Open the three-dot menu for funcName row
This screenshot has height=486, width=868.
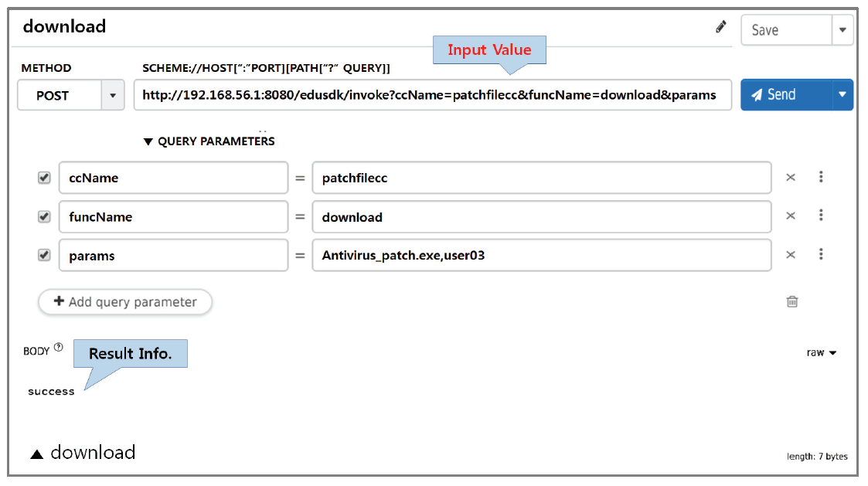pyautogui.click(x=821, y=216)
